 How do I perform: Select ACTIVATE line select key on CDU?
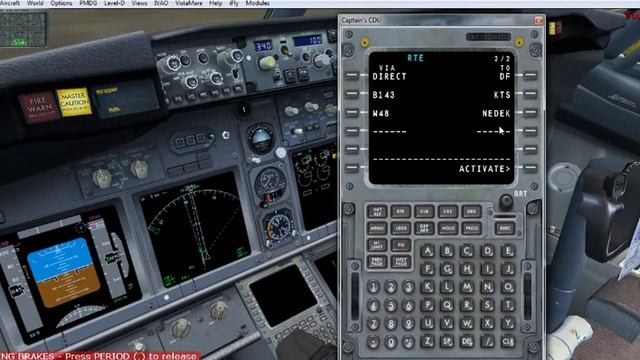(530, 168)
